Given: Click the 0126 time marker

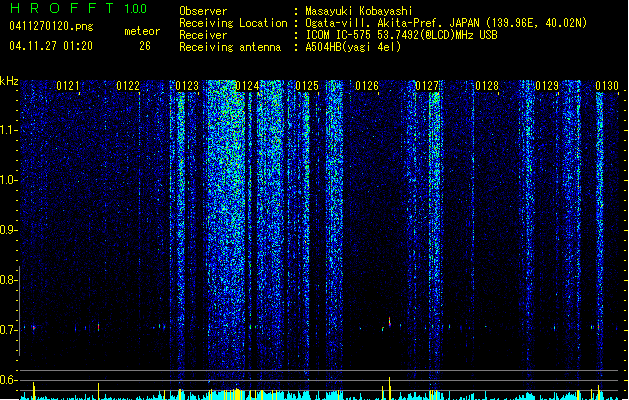Looking at the screenshot, I should (x=367, y=86).
